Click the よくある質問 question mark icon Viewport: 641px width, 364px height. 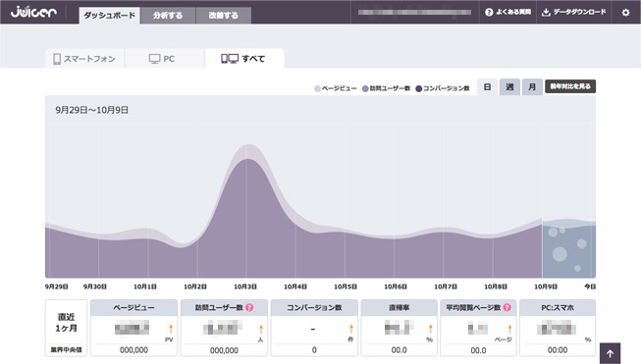click(489, 12)
